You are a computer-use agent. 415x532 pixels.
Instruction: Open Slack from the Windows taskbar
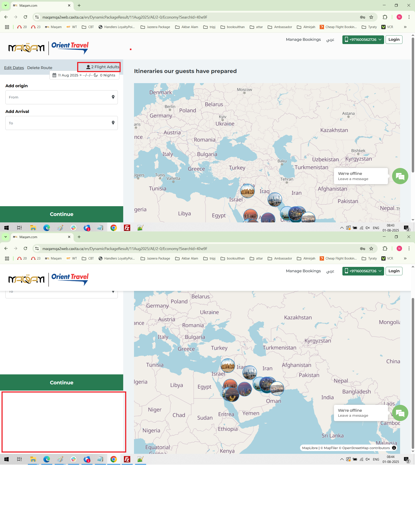[x=73, y=228]
